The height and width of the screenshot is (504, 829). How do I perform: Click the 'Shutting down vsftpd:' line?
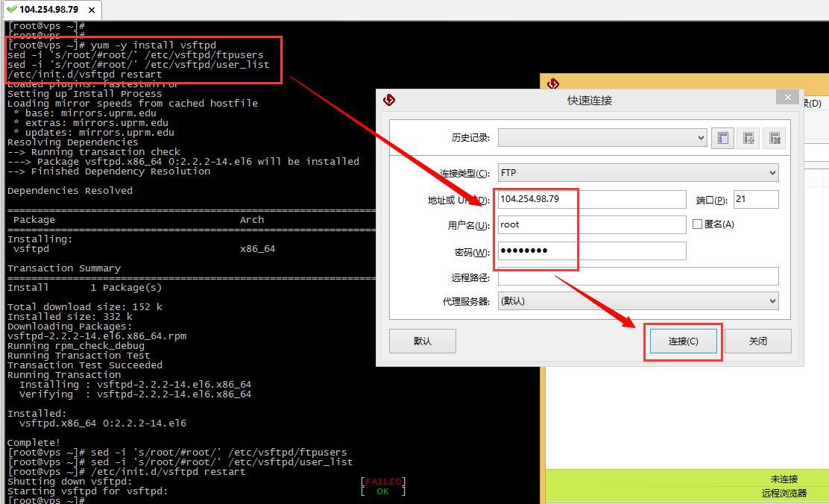coord(69,481)
